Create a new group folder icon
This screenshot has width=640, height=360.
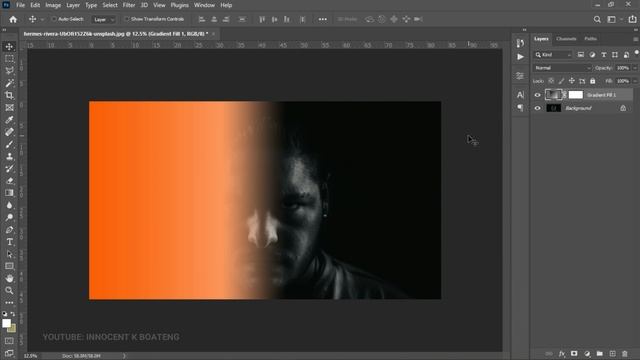point(600,353)
